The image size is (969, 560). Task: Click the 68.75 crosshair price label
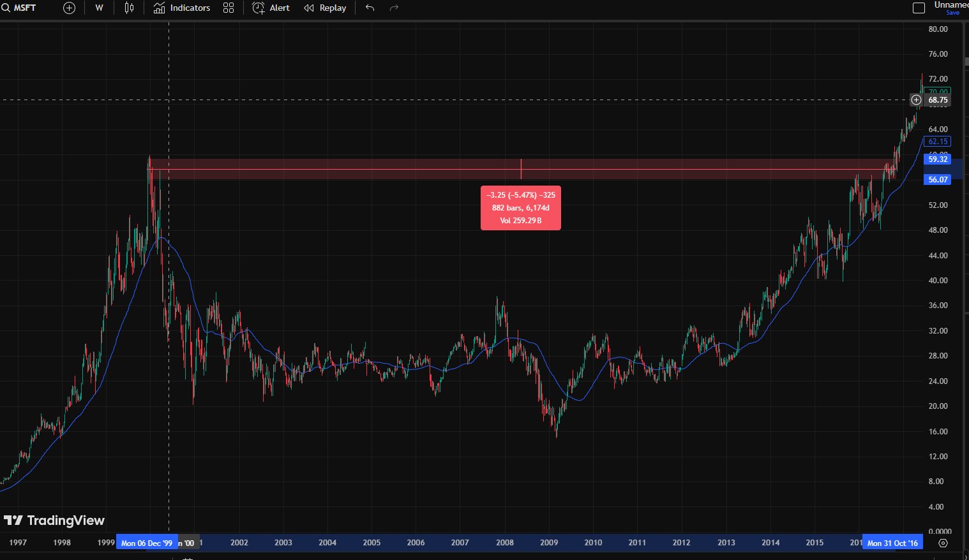pyautogui.click(x=938, y=100)
